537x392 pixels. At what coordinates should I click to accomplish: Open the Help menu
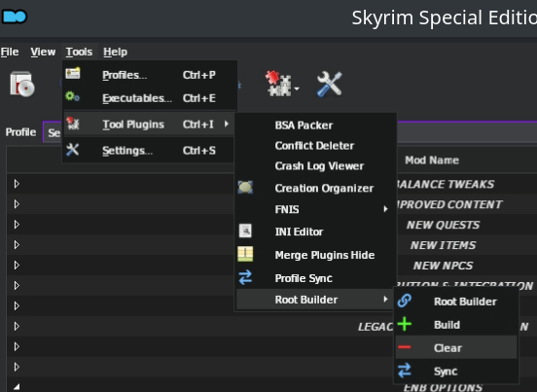pyautogui.click(x=116, y=52)
